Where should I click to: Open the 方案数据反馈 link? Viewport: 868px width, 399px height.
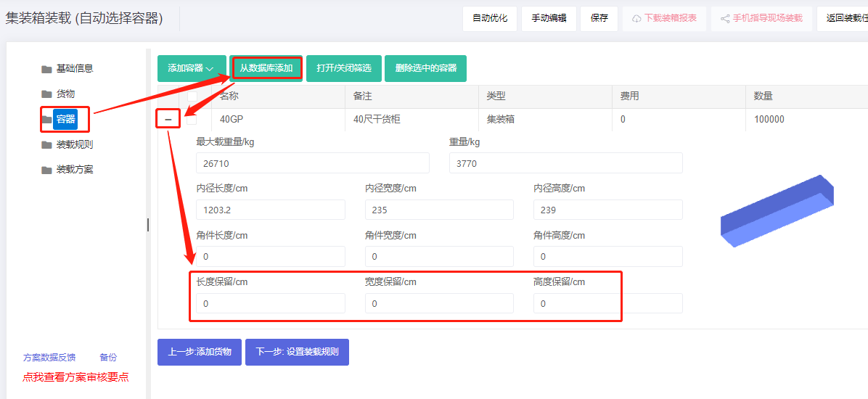click(x=49, y=358)
